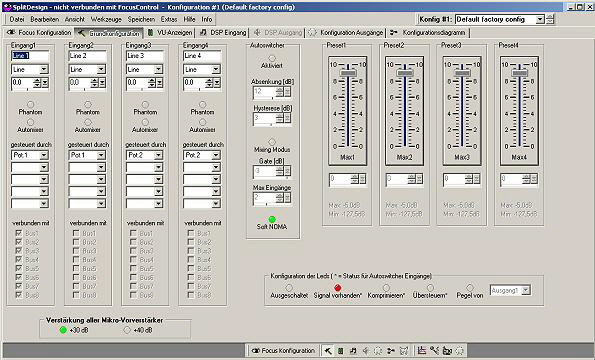Viewport: 595px width, 360px height.
Task: Switch to the VU Anzeigen tab
Action: point(170,33)
